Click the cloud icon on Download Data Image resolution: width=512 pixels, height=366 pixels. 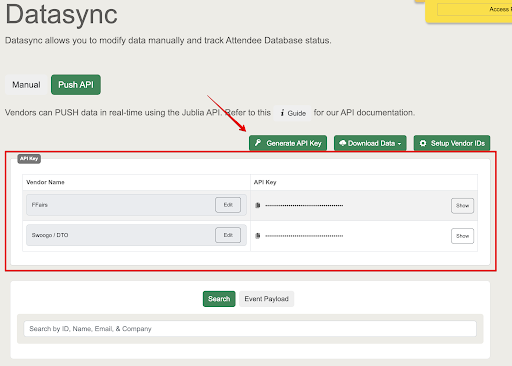pyautogui.click(x=342, y=143)
